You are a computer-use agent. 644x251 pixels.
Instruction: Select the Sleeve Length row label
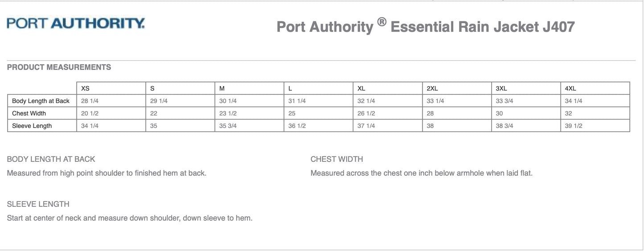coord(32,126)
